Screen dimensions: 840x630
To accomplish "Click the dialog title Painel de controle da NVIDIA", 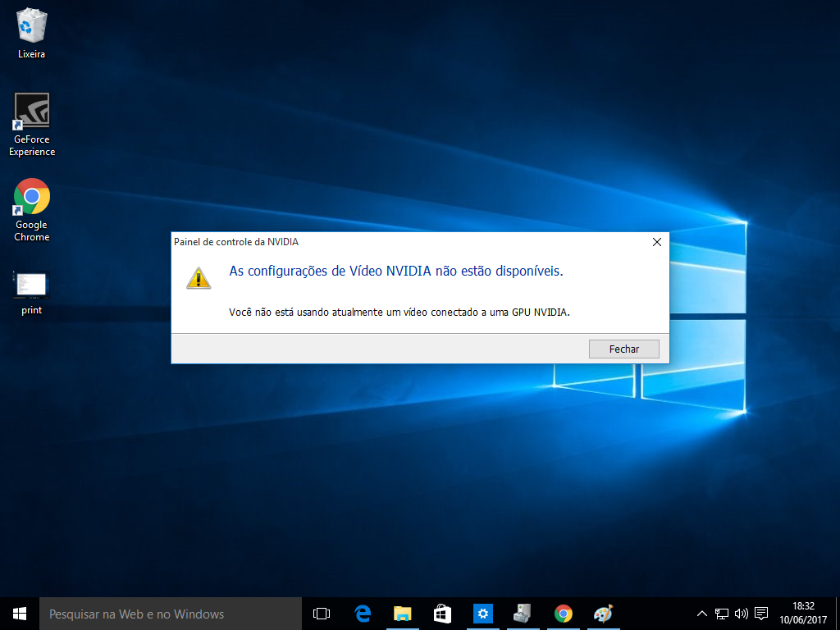I will 236,242.
